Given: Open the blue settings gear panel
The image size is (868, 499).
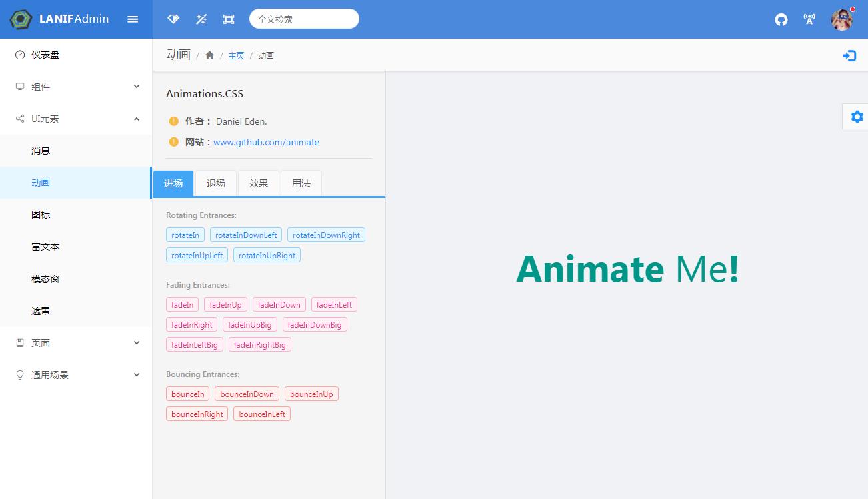Looking at the screenshot, I should pos(857,117).
